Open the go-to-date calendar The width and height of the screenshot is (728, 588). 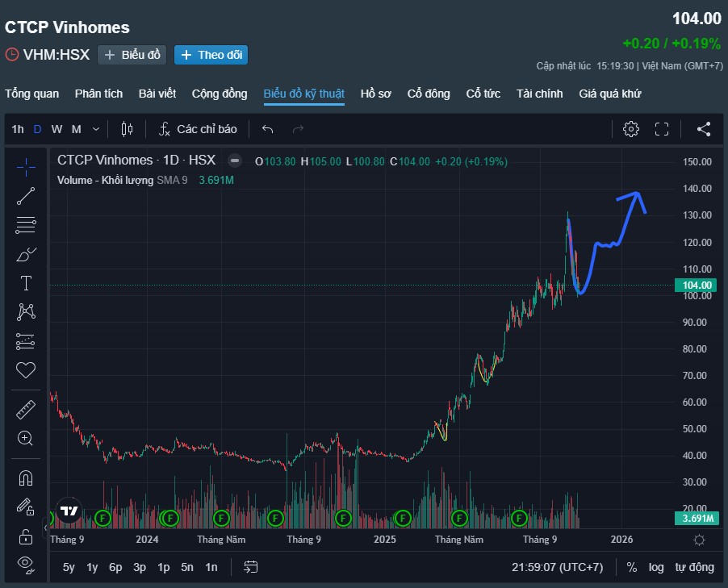(251, 567)
